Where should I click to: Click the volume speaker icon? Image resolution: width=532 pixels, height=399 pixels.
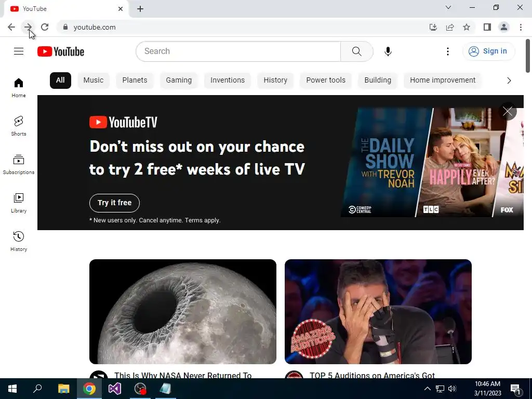coord(453,389)
